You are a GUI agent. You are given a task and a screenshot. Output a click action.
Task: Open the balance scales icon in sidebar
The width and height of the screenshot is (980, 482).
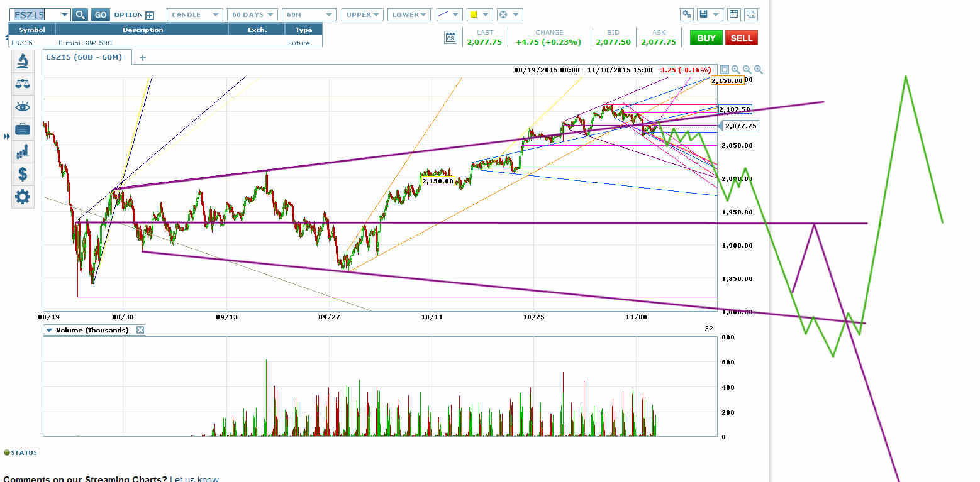pyautogui.click(x=22, y=84)
